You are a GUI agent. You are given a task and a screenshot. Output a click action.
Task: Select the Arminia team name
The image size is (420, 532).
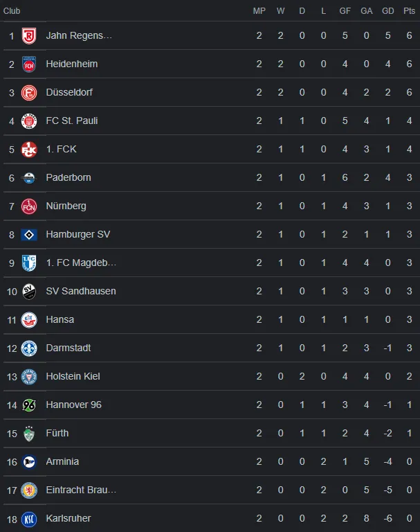coord(62,461)
